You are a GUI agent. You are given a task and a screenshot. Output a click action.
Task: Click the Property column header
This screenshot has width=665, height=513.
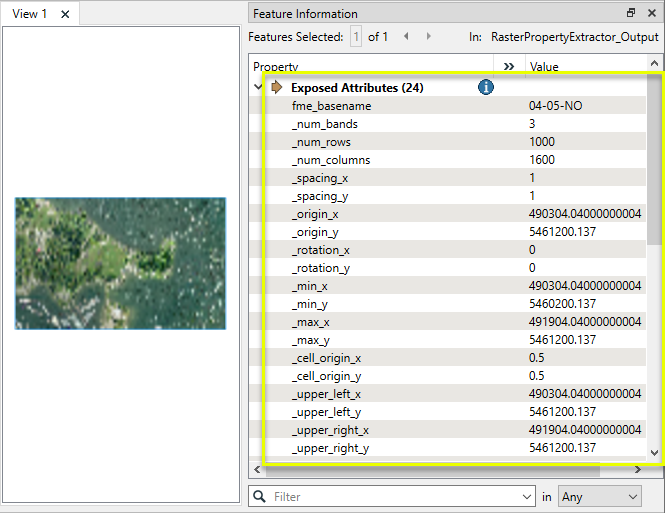(x=370, y=66)
